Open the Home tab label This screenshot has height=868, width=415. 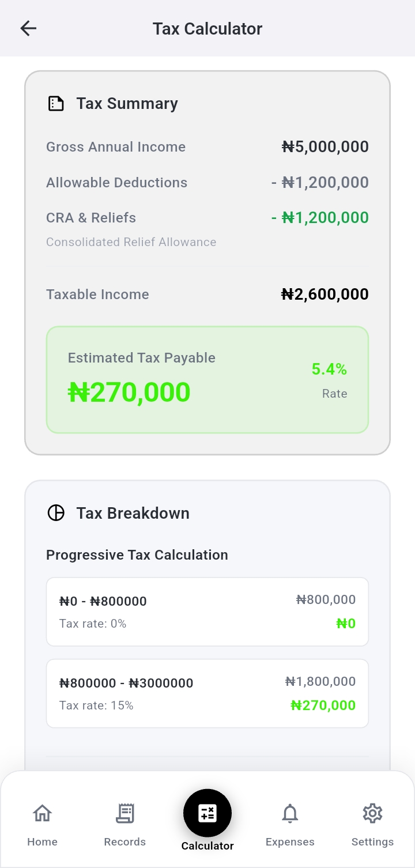coord(42,841)
